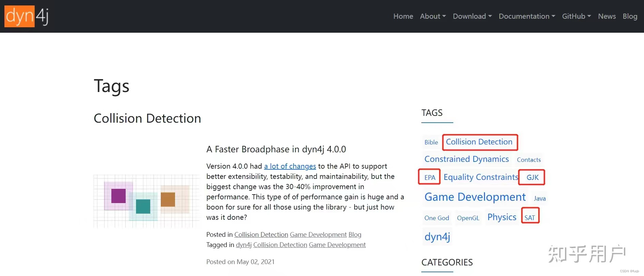Open Collision Detection tag in 'Tagged in' line
Image resolution: width=644 pixels, height=276 pixels.
coord(280,245)
